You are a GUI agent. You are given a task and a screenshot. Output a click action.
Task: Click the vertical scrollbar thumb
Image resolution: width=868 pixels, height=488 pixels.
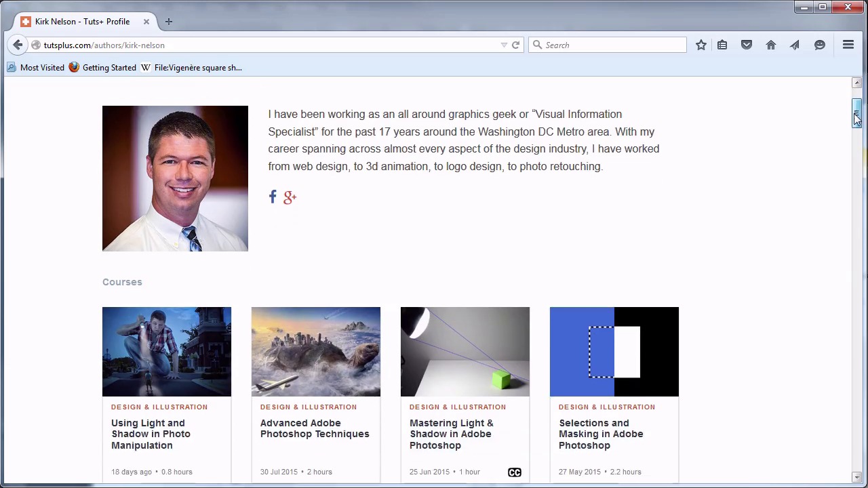857,113
